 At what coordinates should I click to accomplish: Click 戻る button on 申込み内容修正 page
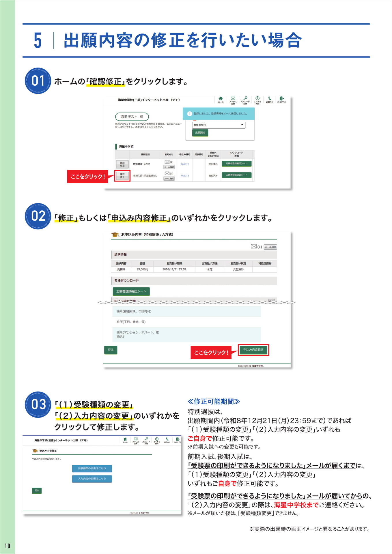(x=37, y=491)
